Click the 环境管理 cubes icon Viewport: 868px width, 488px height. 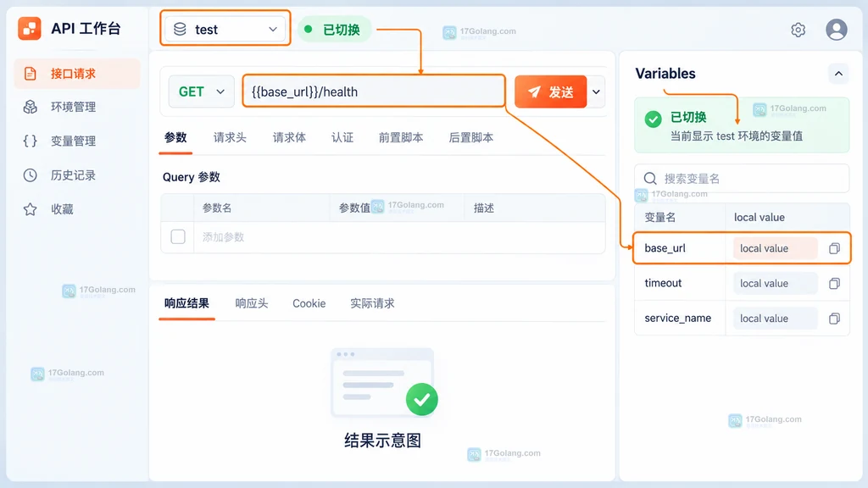(31, 107)
